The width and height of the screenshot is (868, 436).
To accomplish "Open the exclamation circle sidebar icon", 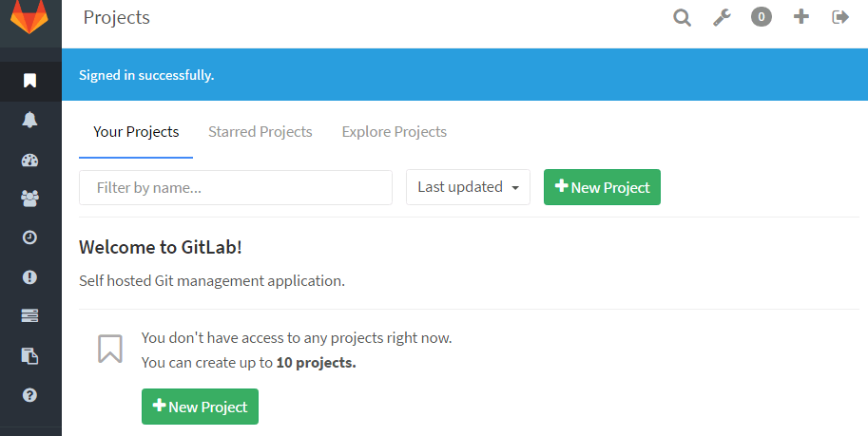I will (29, 277).
